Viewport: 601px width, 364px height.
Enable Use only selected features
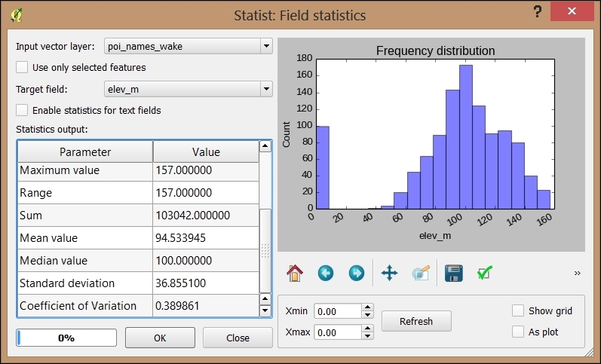coord(23,67)
